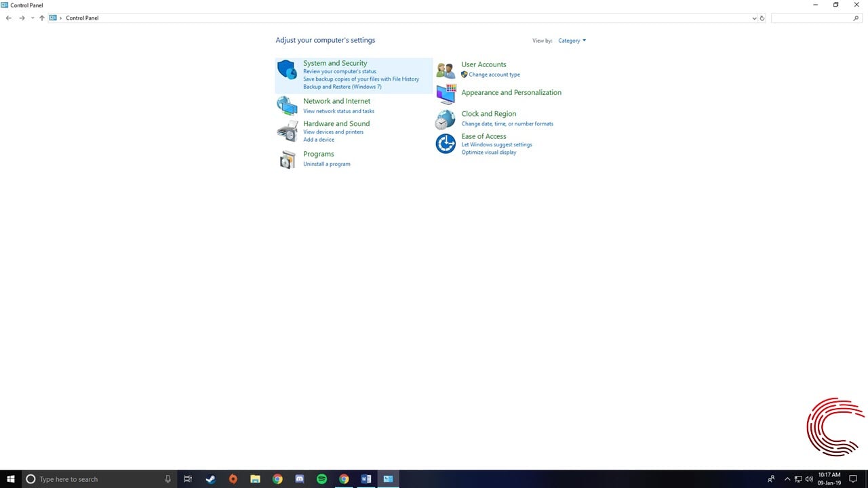This screenshot has height=488, width=868.
Task: Open the first Chrome taskbar icon next to File Explorer
Action: [277, 479]
